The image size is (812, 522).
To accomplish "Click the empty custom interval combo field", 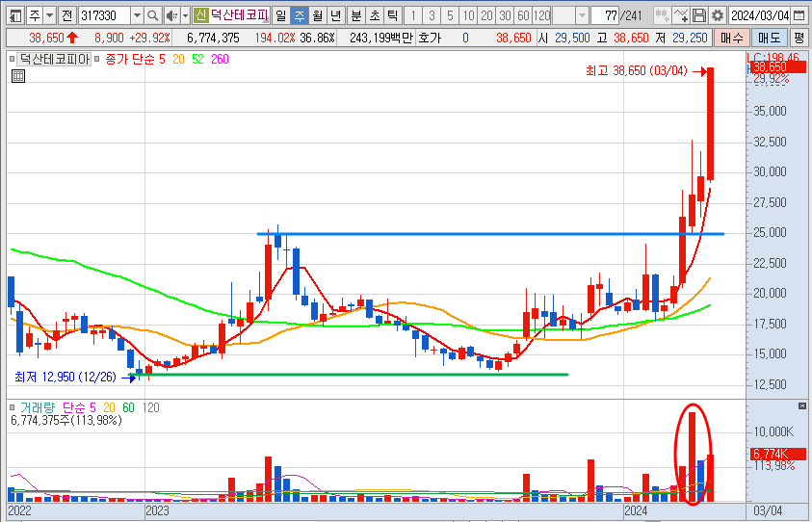I will point(563,16).
